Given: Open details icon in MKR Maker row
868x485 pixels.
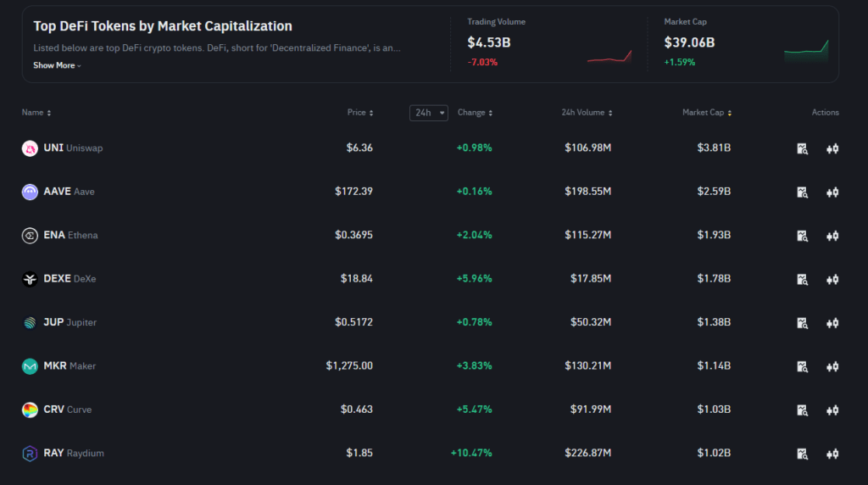Looking at the screenshot, I should (x=802, y=366).
